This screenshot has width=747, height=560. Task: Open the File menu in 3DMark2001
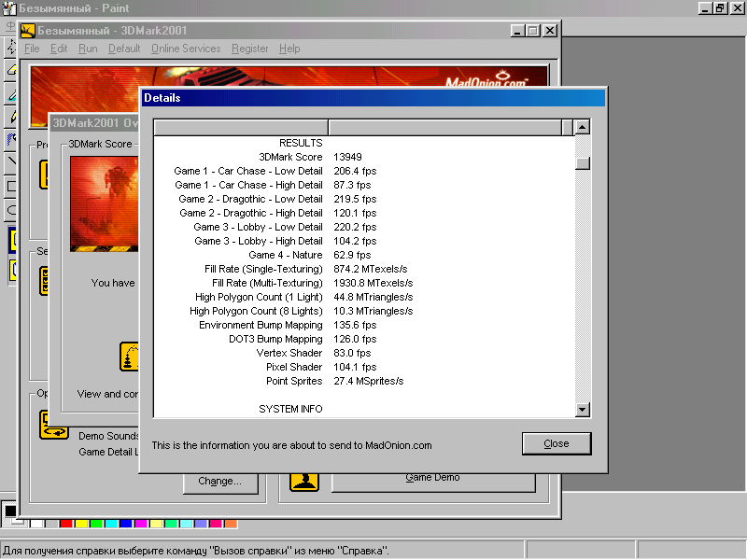pyautogui.click(x=32, y=49)
